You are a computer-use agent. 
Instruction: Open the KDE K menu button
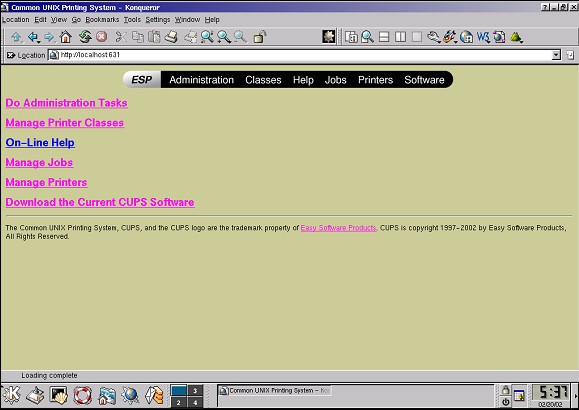click(x=12, y=395)
